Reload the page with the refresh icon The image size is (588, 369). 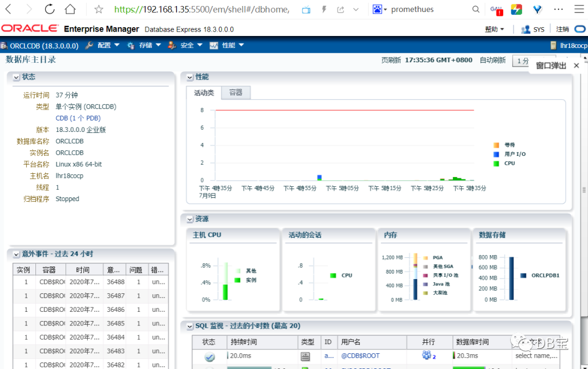point(50,9)
